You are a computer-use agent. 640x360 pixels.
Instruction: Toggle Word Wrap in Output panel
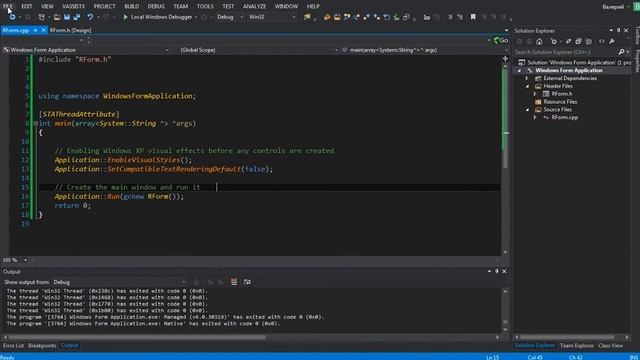(x=247, y=282)
